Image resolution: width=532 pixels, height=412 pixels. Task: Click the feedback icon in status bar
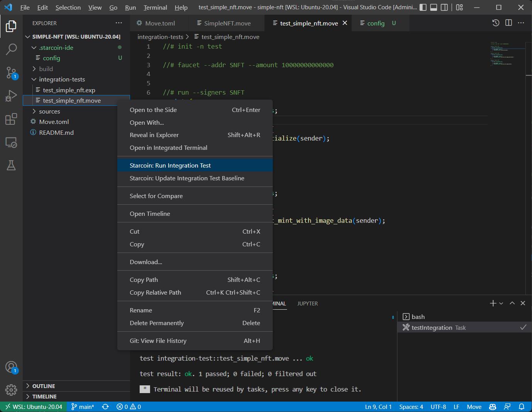click(507, 407)
